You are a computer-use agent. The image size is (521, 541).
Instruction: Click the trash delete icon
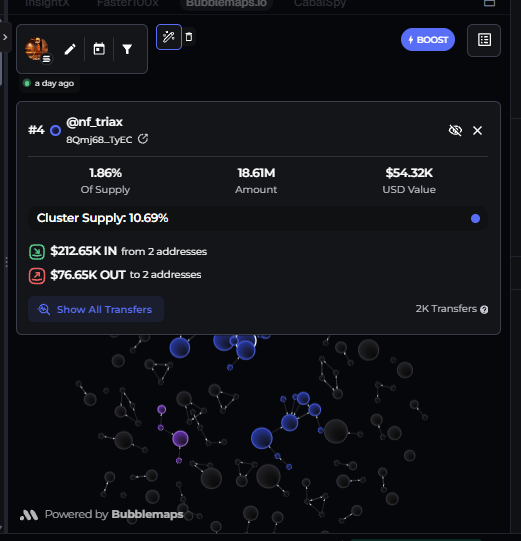(189, 37)
